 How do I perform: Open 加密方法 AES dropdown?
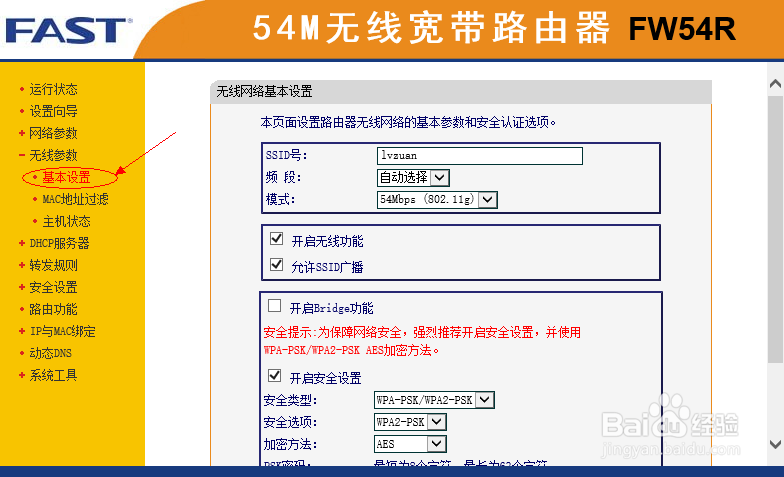[x=410, y=444]
